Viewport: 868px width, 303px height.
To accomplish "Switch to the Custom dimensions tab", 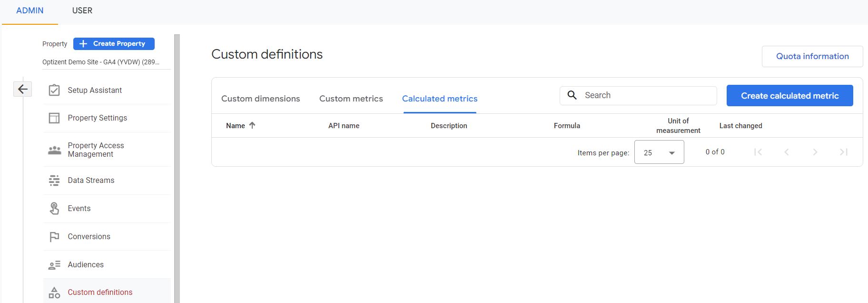I will 260,99.
